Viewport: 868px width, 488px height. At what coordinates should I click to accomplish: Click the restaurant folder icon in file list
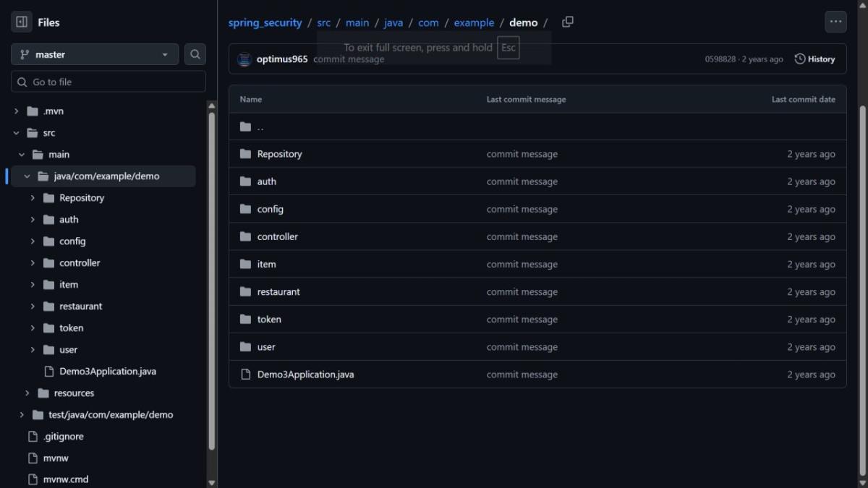pyautogui.click(x=245, y=292)
